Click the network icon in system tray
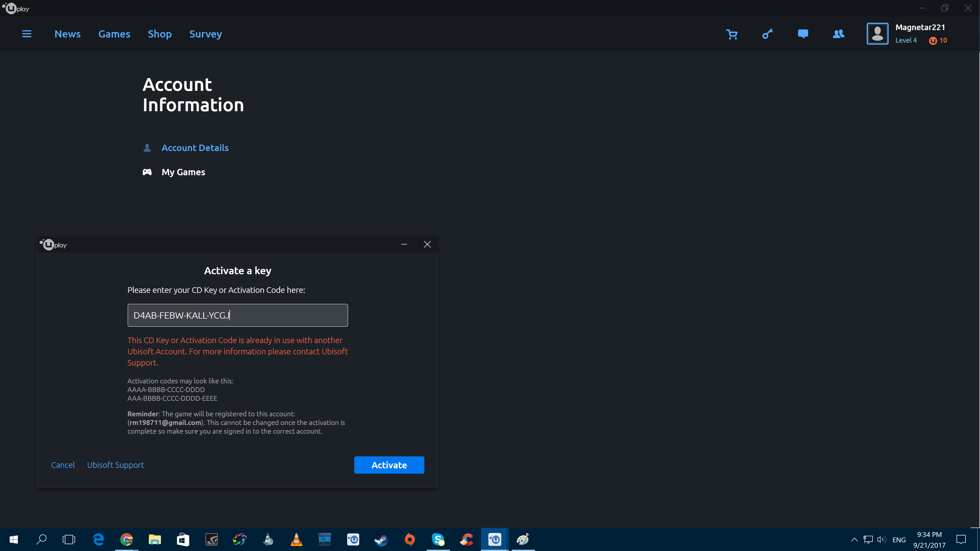This screenshot has height=551, width=980. click(868, 539)
